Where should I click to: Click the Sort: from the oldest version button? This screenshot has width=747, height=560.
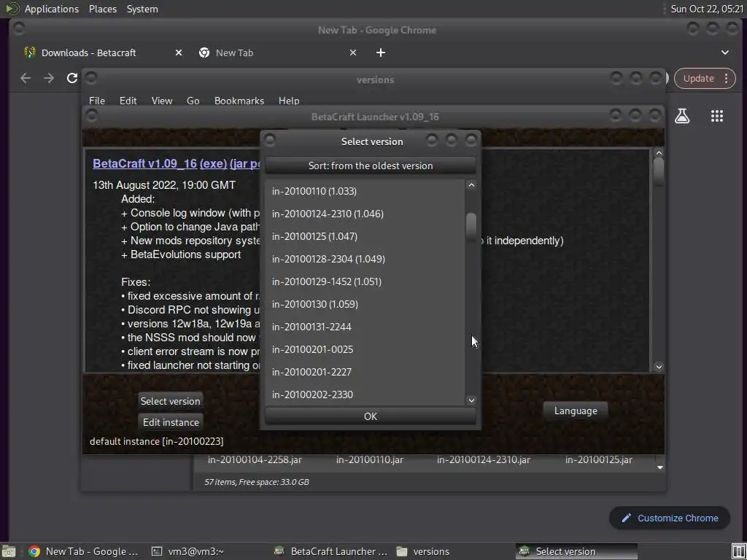click(x=370, y=166)
